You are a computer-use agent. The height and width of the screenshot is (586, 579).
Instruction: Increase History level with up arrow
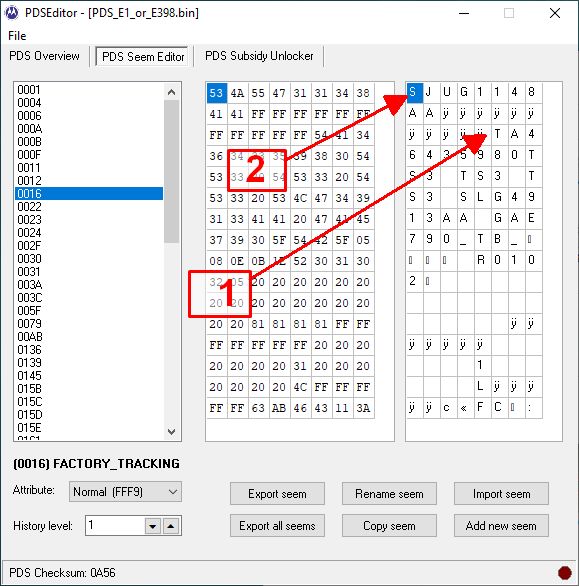point(171,526)
